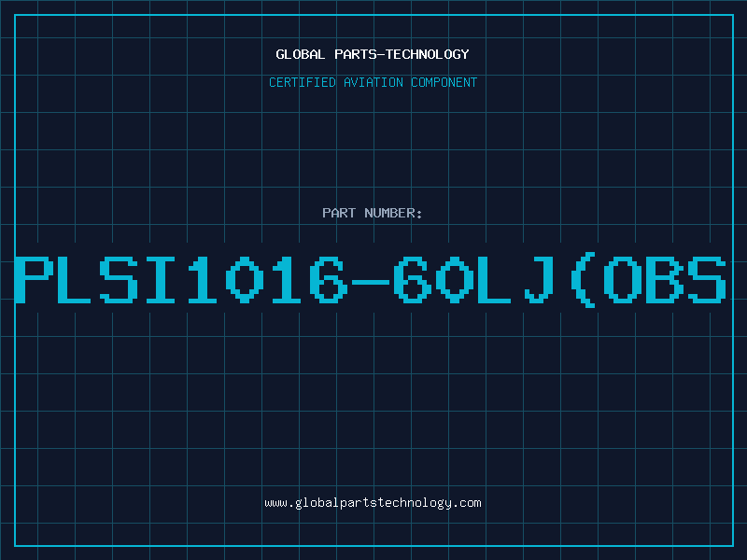This screenshot has width=747, height=560.
Task: Click the www.globalpartstechnology.com website link
Action: tap(373, 503)
